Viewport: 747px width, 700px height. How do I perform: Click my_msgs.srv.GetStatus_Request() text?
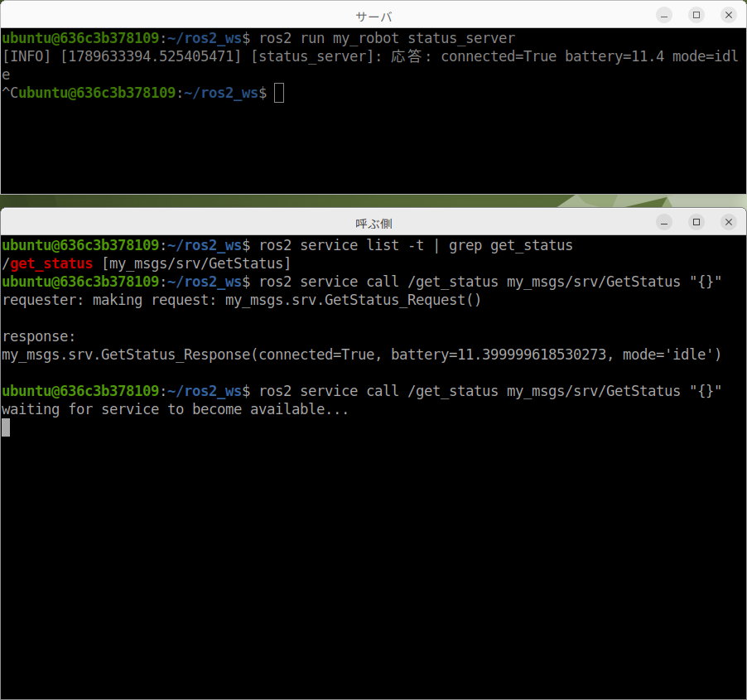(x=353, y=300)
